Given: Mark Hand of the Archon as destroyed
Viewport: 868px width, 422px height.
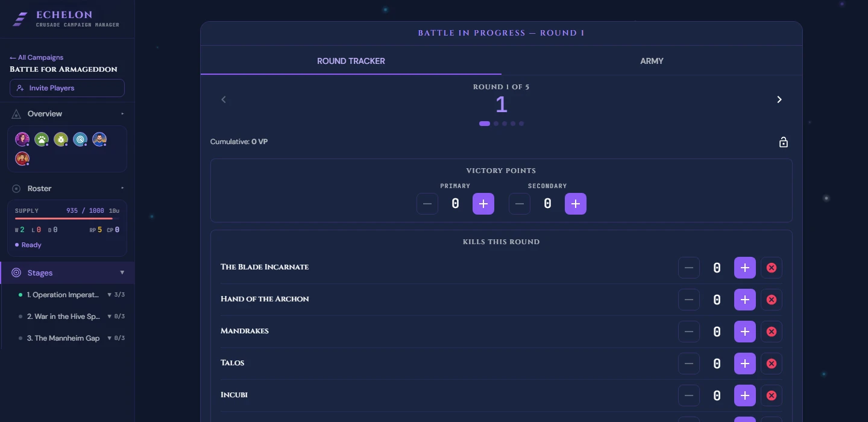Looking at the screenshot, I should point(772,300).
